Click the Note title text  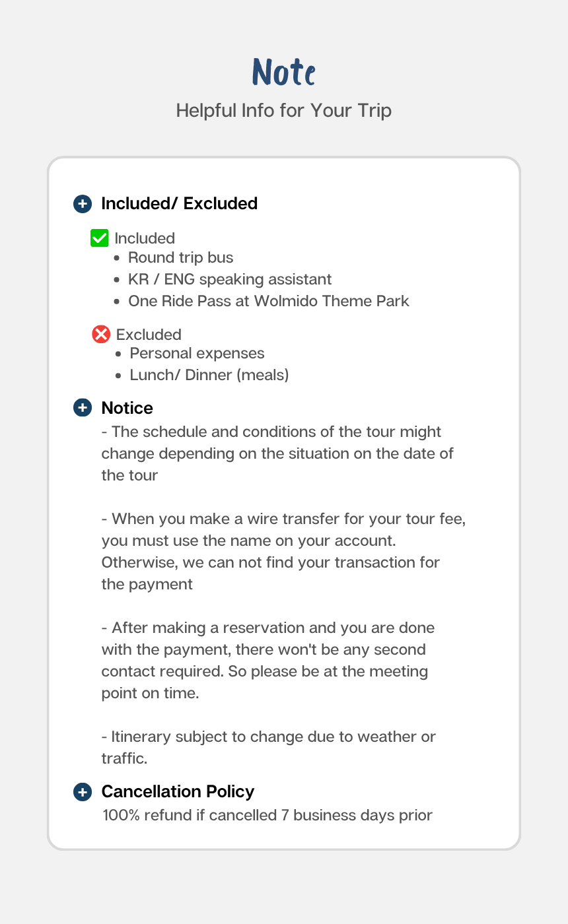click(284, 72)
